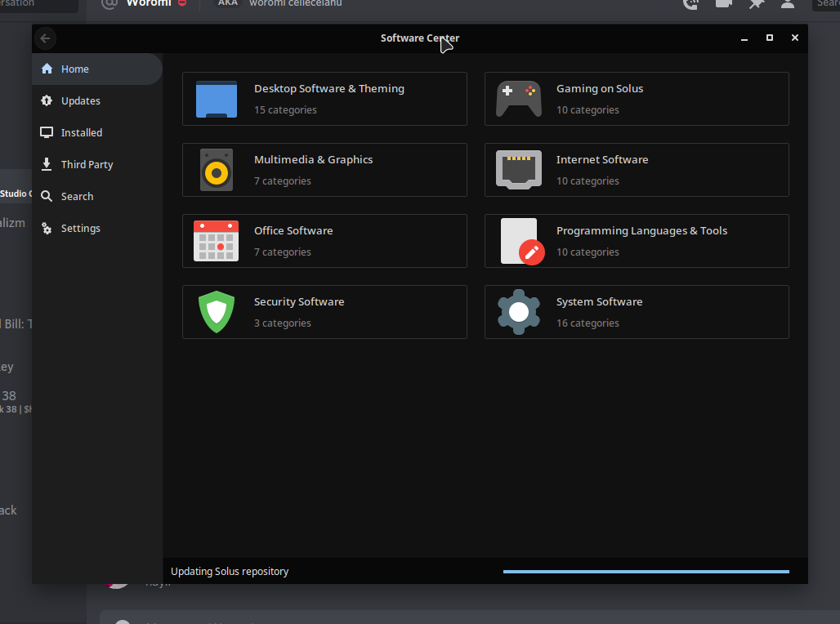This screenshot has height=624, width=840.
Task: Click the speaker icon for Multimedia & Graphics
Action: [x=217, y=170]
